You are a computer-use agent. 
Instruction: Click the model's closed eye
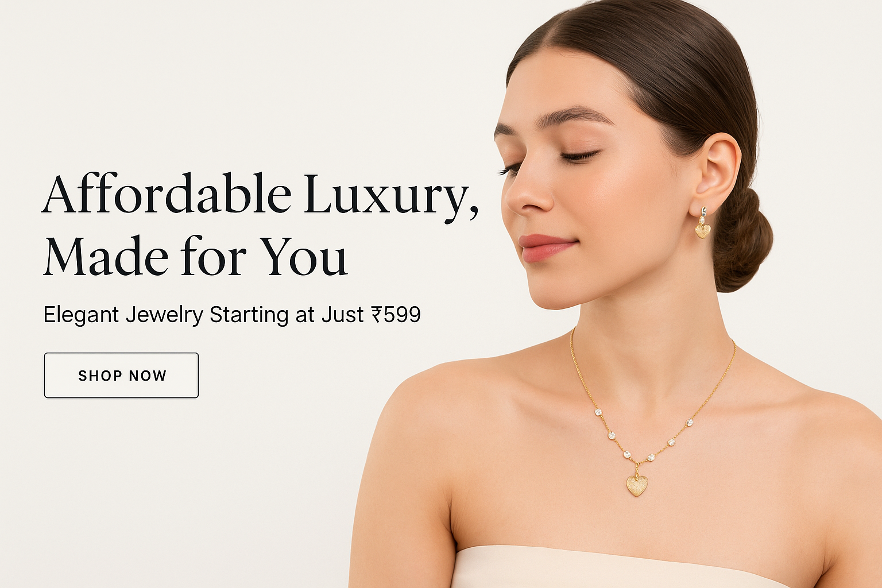tap(579, 156)
